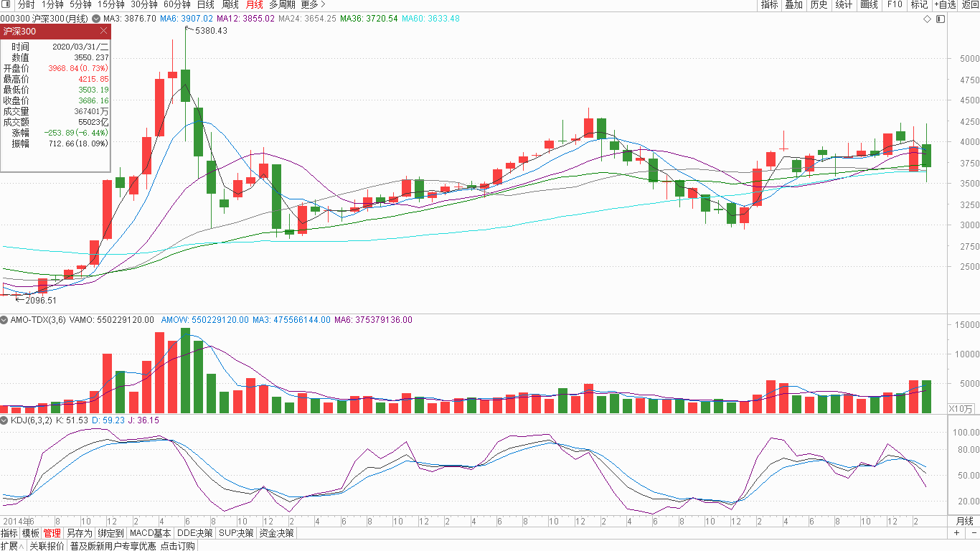Viewport: 980px width, 551px height.
Task: Toggle the right info panel icon
Action: pos(941,19)
